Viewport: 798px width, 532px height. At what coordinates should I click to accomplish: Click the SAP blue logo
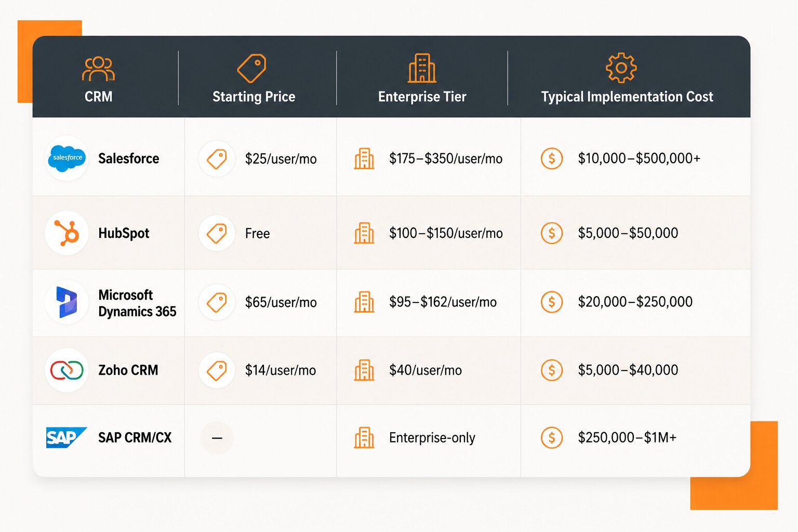66,437
